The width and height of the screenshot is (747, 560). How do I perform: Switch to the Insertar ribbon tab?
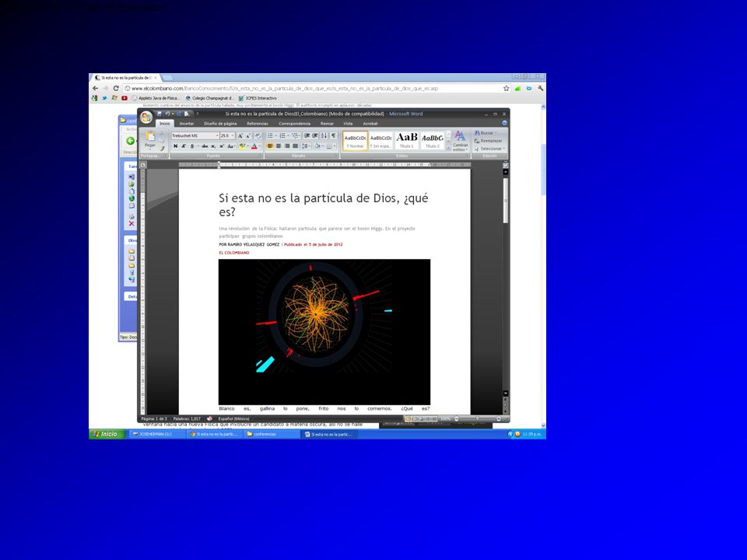(x=186, y=124)
